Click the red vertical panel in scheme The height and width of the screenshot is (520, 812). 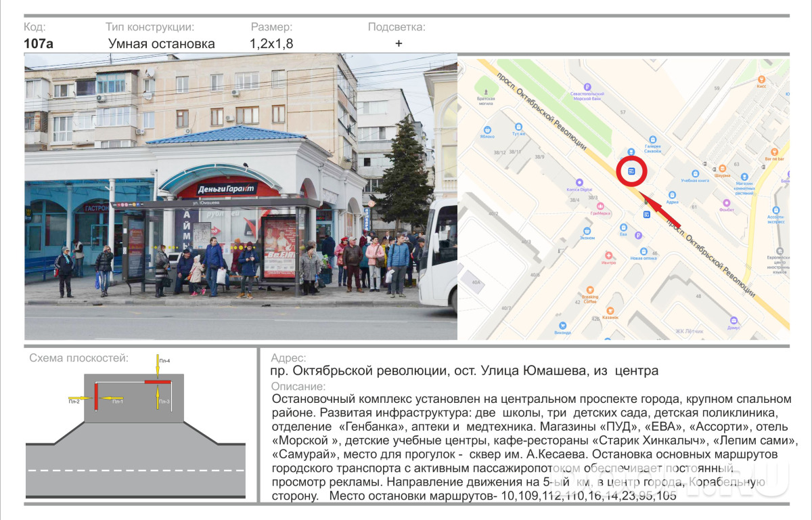(97, 395)
